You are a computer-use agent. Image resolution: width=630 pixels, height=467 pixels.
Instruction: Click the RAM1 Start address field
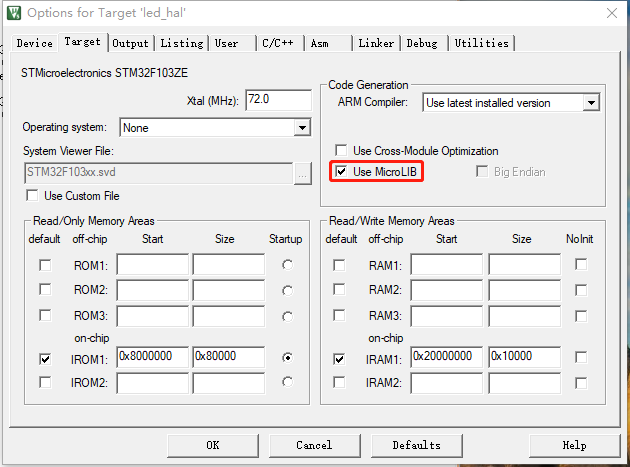pyautogui.click(x=446, y=264)
